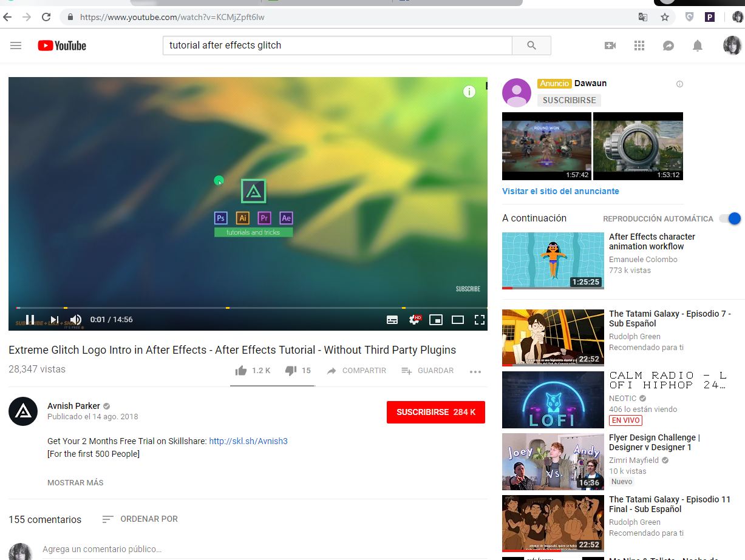Open the create video camera icon
This screenshot has width=745, height=560.
[610, 46]
